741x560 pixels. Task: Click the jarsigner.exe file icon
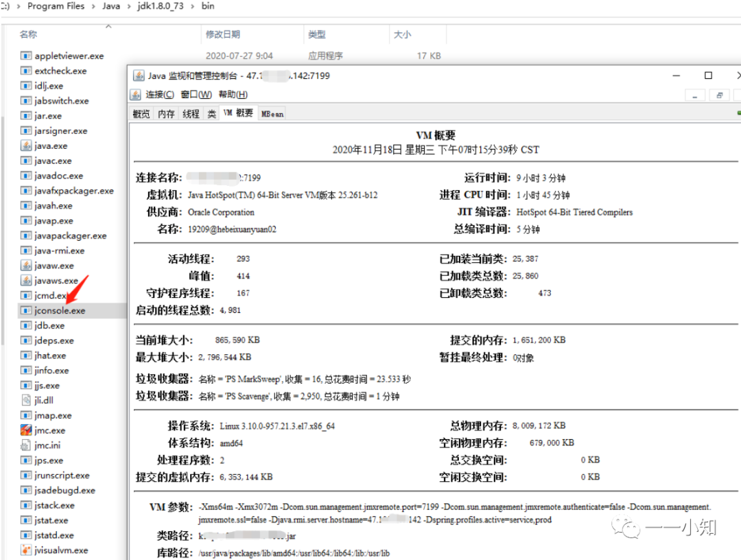26,131
